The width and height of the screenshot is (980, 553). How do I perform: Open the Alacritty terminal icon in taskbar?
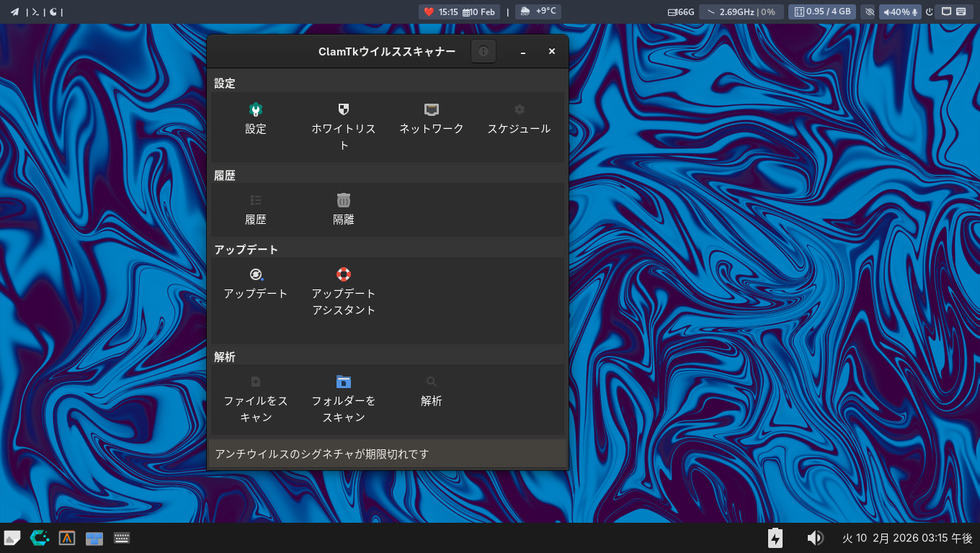pos(67,538)
